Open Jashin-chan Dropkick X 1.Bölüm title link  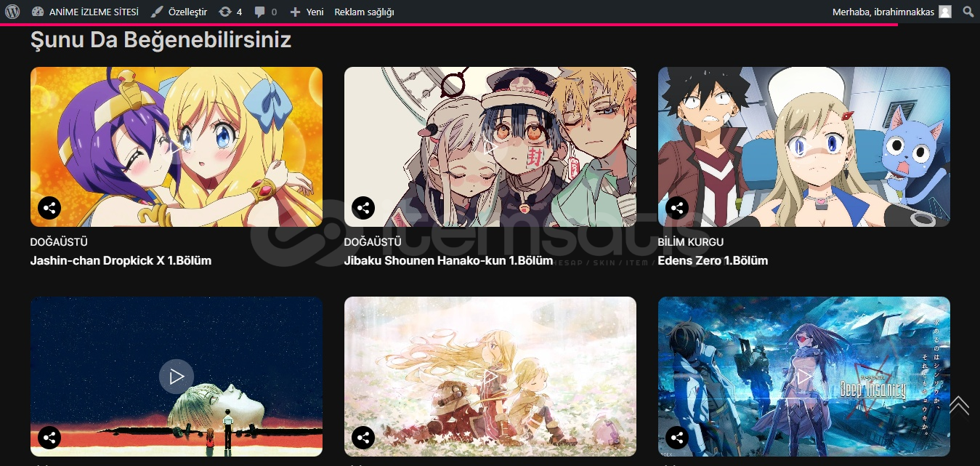pos(121,260)
